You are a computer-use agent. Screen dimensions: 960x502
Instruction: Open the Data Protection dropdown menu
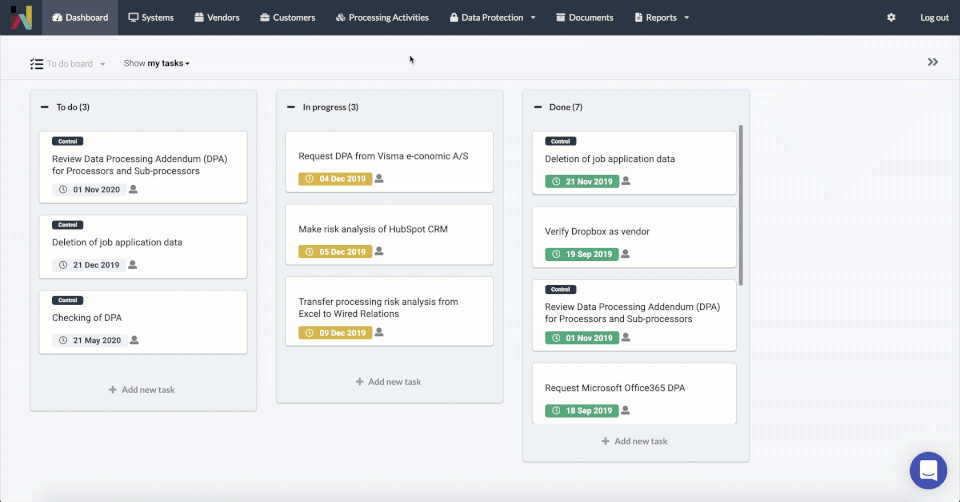click(493, 18)
